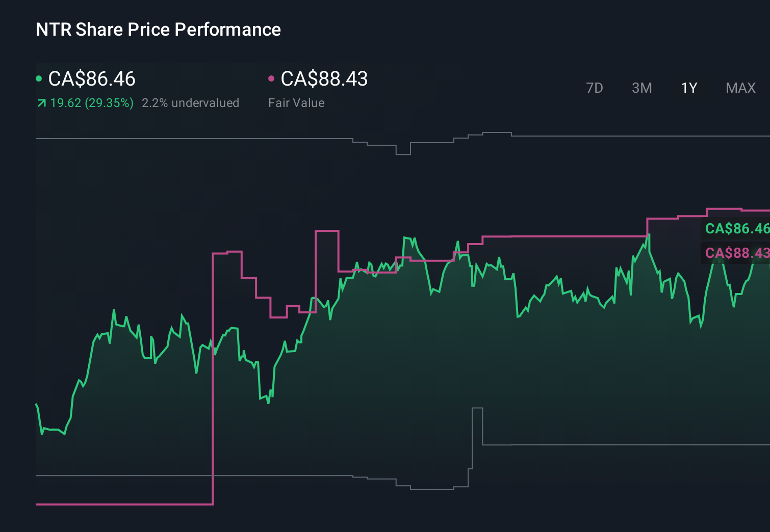Toggle the undervalued highlight display

(191, 103)
